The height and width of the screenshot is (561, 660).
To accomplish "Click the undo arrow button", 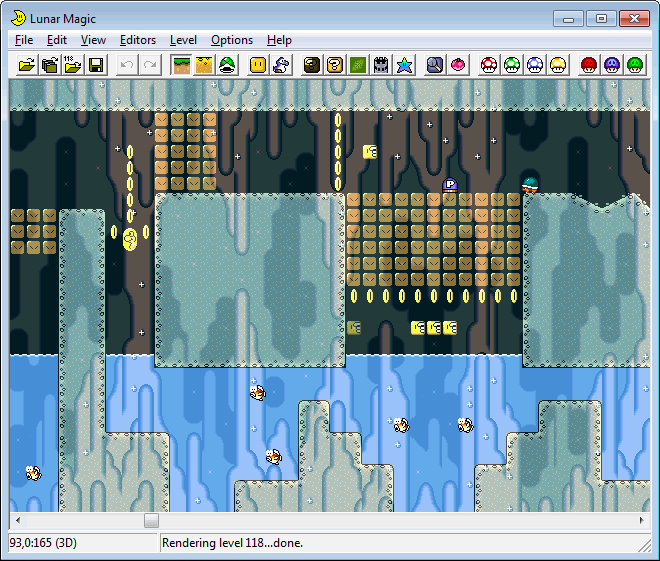I will point(127,65).
